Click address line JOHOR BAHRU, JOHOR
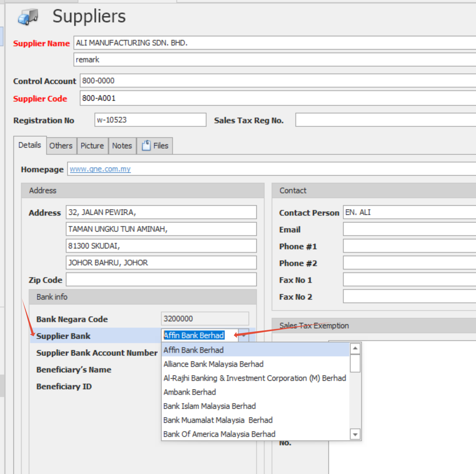The height and width of the screenshot is (474, 476). point(161,262)
